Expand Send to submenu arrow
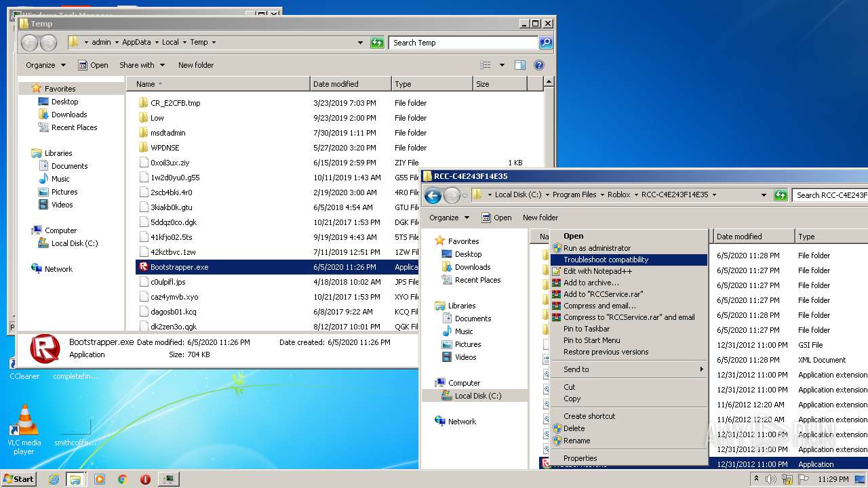 (x=702, y=369)
